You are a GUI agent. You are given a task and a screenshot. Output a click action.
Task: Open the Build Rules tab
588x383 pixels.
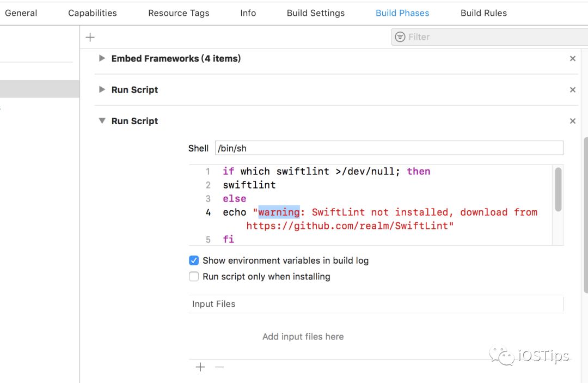click(x=483, y=13)
